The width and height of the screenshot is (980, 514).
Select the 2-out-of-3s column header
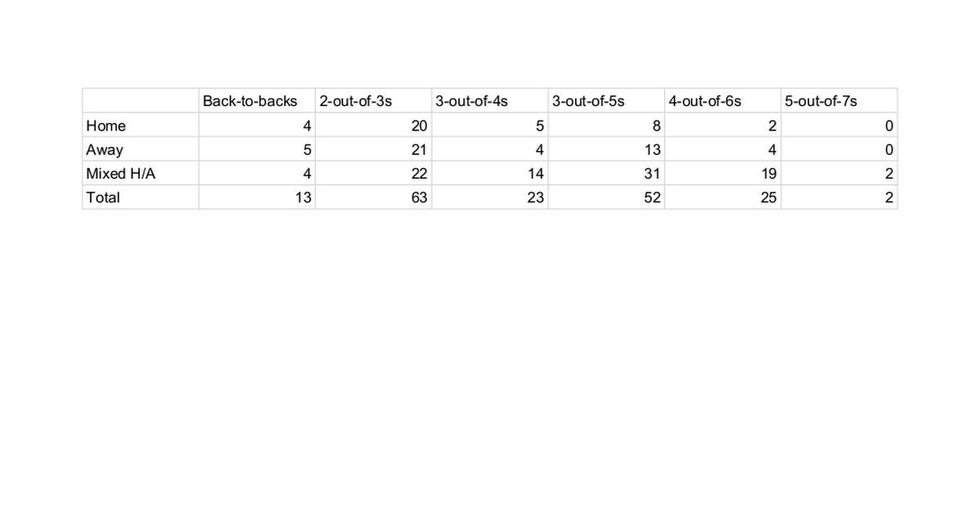pos(356,101)
